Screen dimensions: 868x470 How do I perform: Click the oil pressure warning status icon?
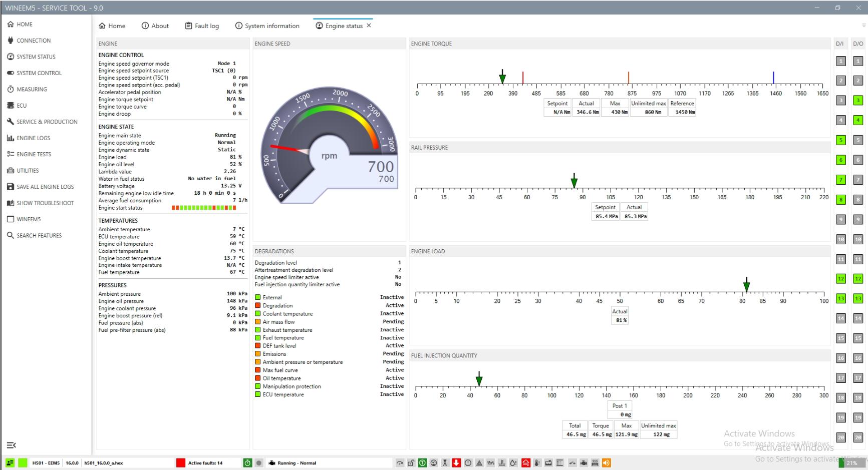[491, 462]
